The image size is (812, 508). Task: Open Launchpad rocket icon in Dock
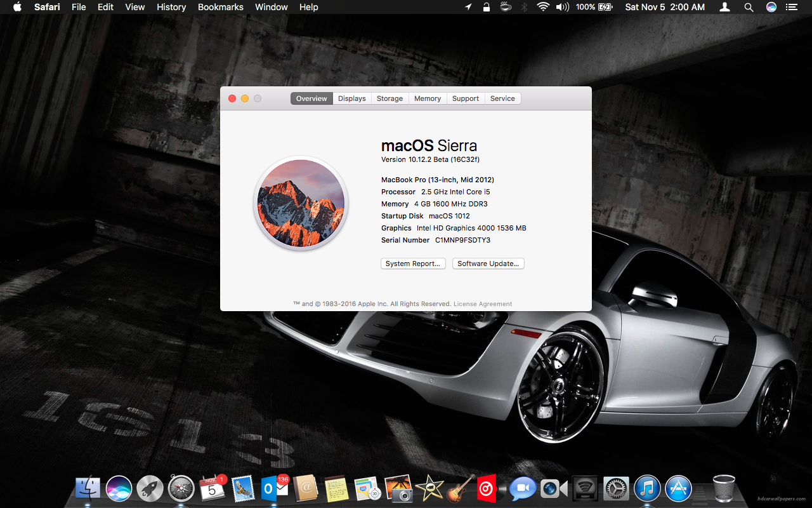point(150,488)
